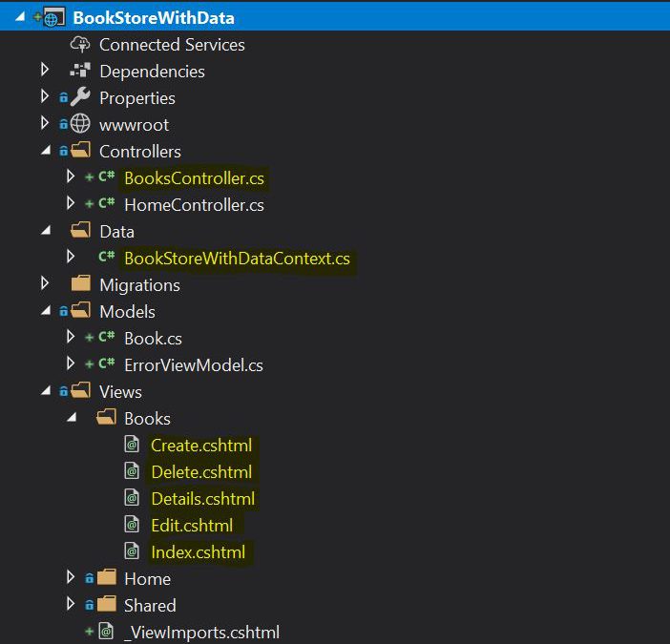Expand the Migrations folder arrow

(x=44, y=284)
